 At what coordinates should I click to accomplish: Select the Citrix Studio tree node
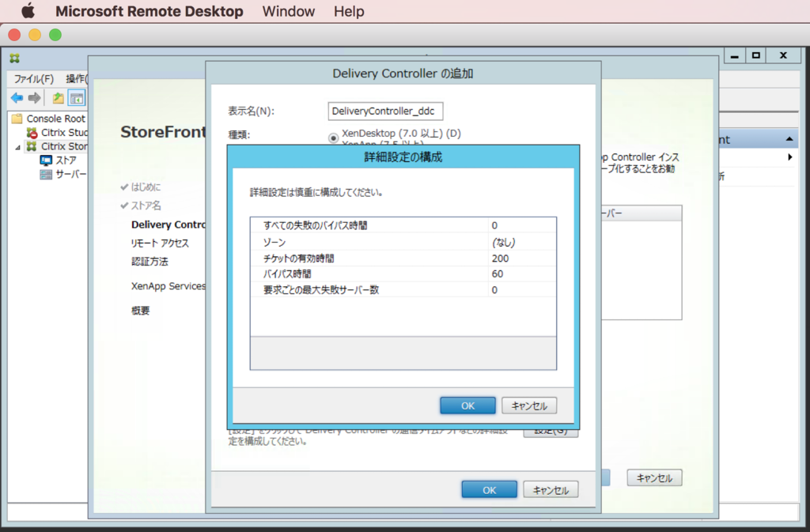(x=57, y=133)
